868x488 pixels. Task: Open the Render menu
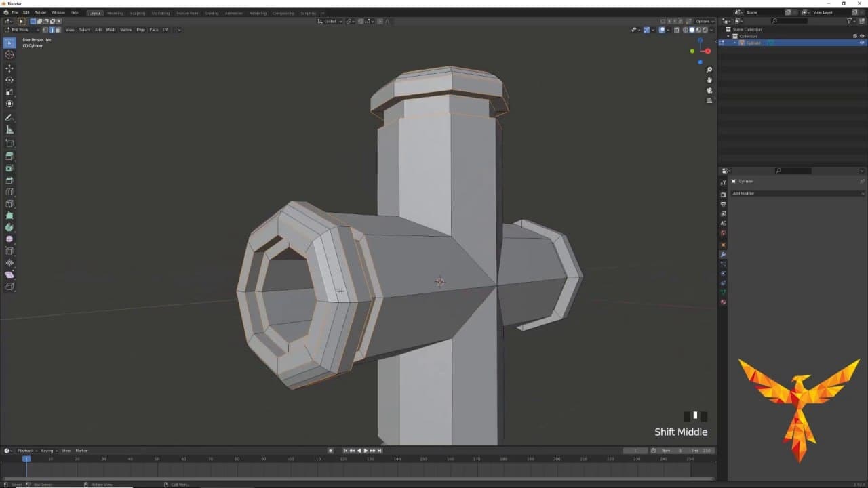(40, 12)
